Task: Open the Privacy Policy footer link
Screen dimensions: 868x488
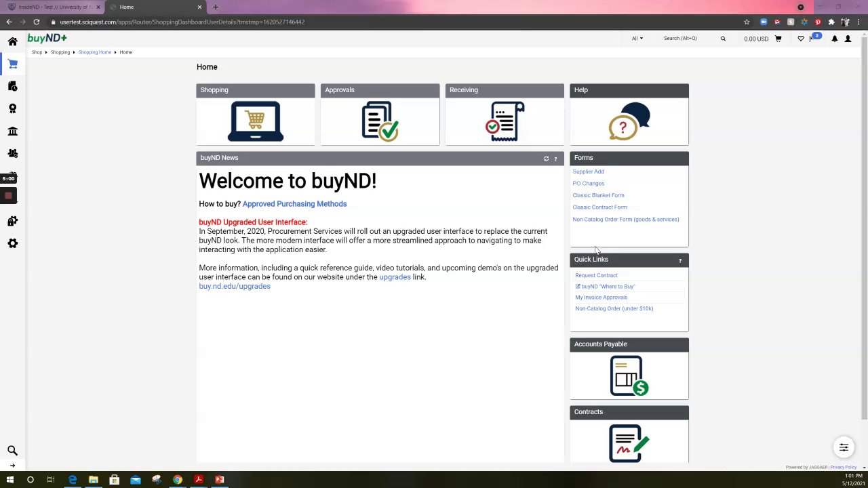Action: 844,467
